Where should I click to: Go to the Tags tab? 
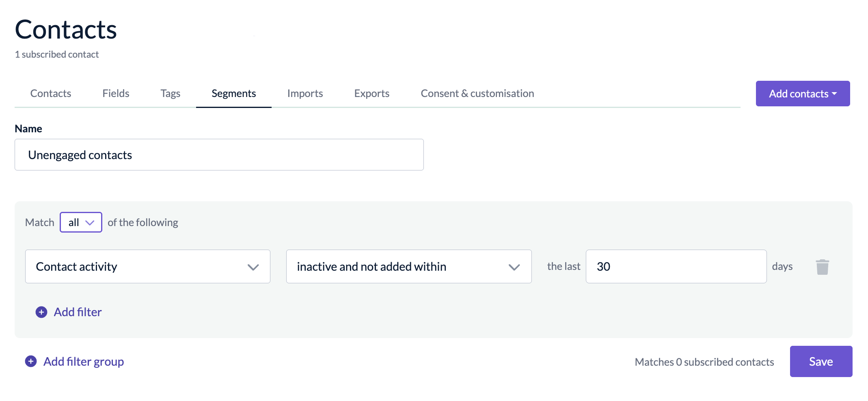coord(171,93)
